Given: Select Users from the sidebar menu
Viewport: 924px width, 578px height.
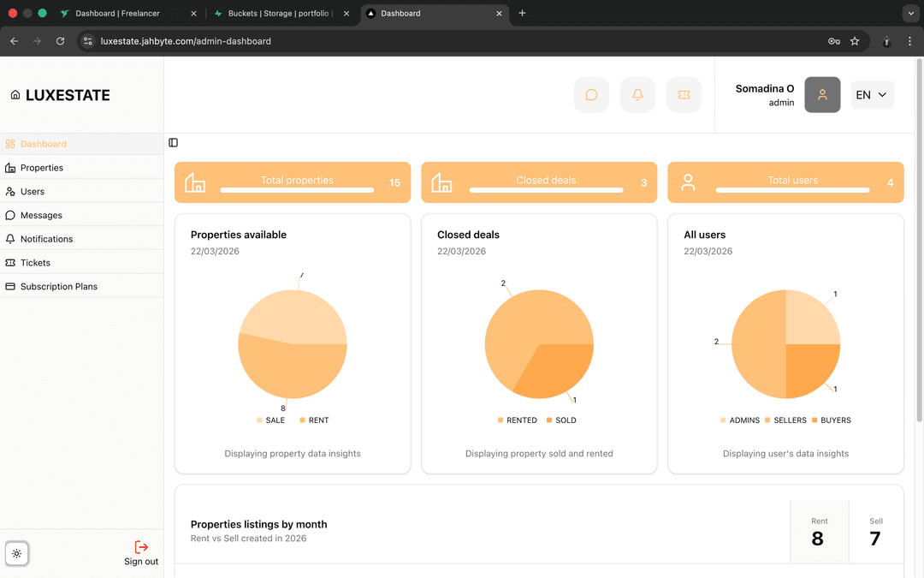Looking at the screenshot, I should 11,191.
